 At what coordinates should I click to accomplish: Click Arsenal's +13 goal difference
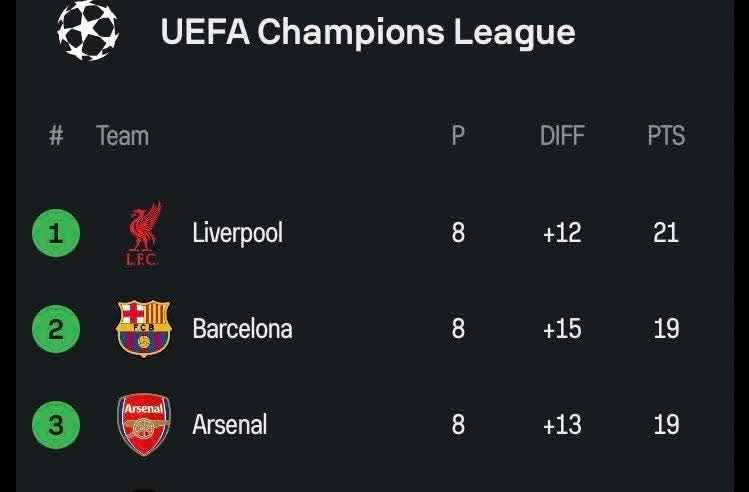(562, 424)
